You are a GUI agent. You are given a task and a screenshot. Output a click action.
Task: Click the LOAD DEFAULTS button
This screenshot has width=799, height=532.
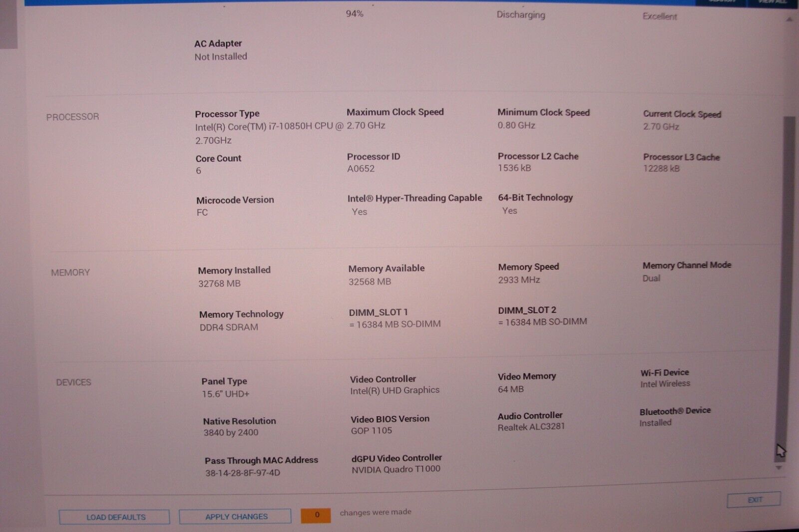[114, 517]
